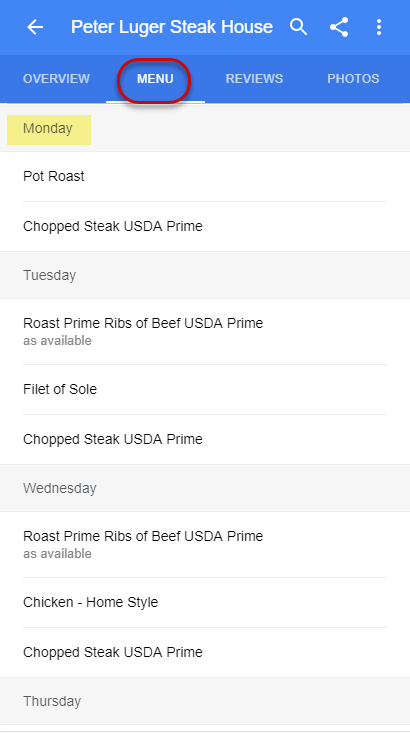Image resolution: width=410 pixels, height=733 pixels.
Task: Tap Tuesday's Chopped Steak USDA Prime
Action: 205,439
